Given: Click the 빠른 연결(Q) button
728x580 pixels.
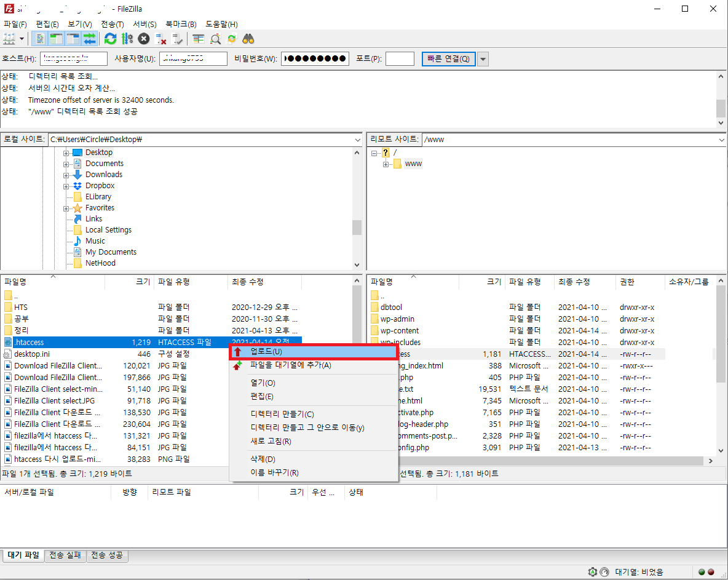Looking at the screenshot, I should click(448, 59).
